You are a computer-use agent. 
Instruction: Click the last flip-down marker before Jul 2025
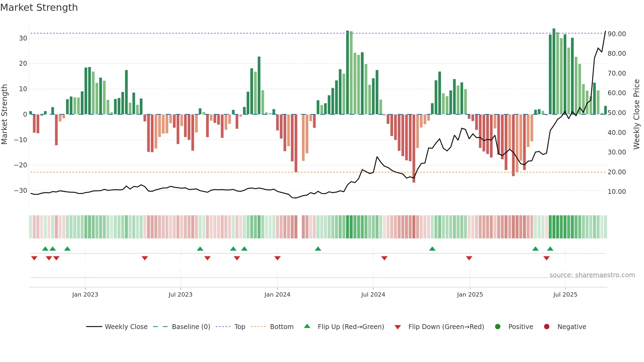[x=546, y=258]
